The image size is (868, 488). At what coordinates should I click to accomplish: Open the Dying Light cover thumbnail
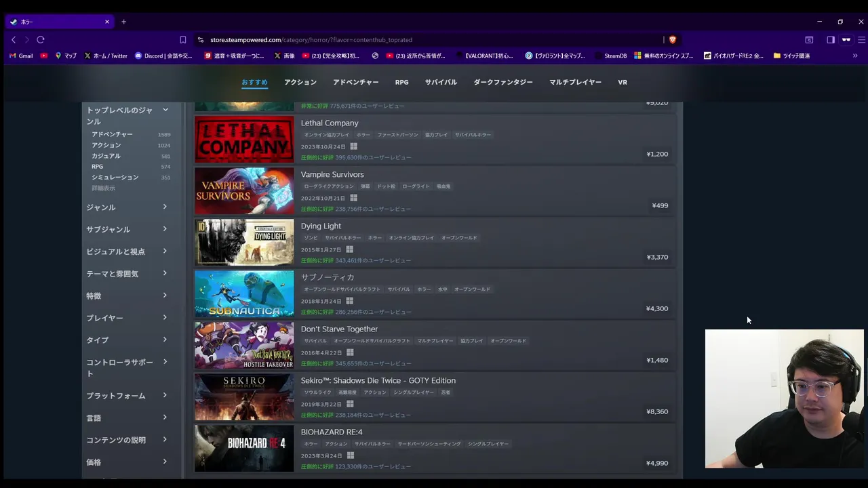pos(244,243)
